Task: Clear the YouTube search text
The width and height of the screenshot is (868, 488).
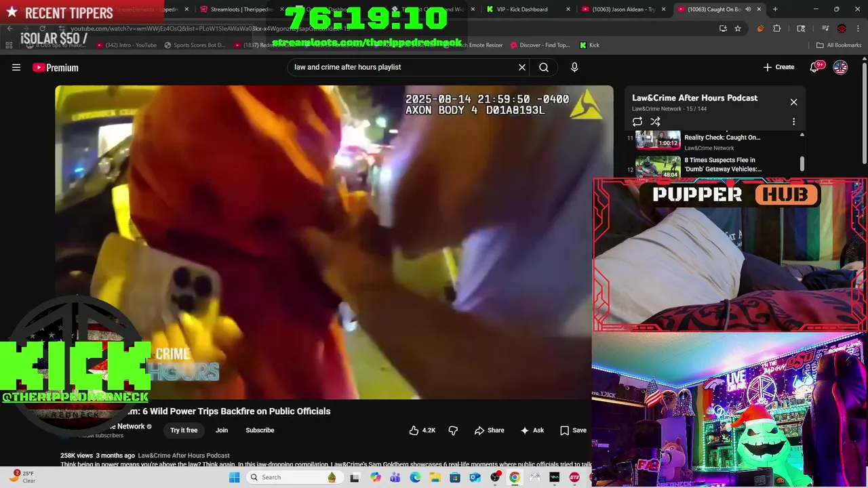Action: pyautogui.click(x=522, y=67)
